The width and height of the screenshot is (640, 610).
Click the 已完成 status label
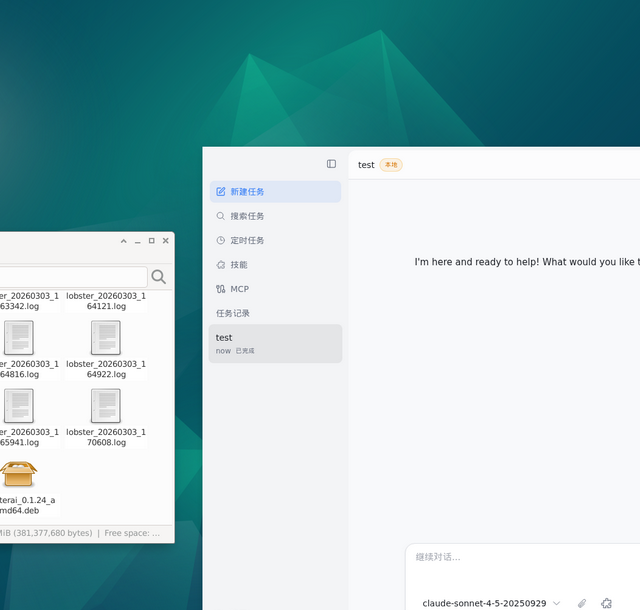tap(245, 351)
